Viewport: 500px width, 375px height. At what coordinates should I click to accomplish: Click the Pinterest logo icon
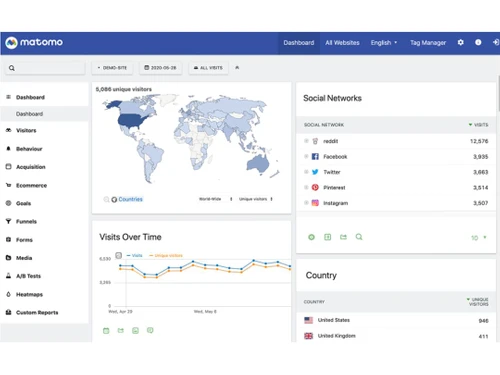tap(315, 187)
